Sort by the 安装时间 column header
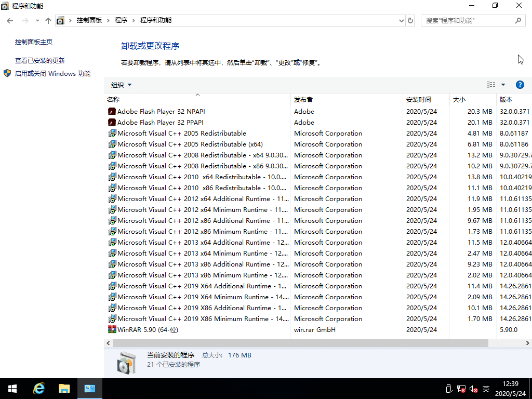Viewport: 532px width, 399px height. tap(426, 99)
